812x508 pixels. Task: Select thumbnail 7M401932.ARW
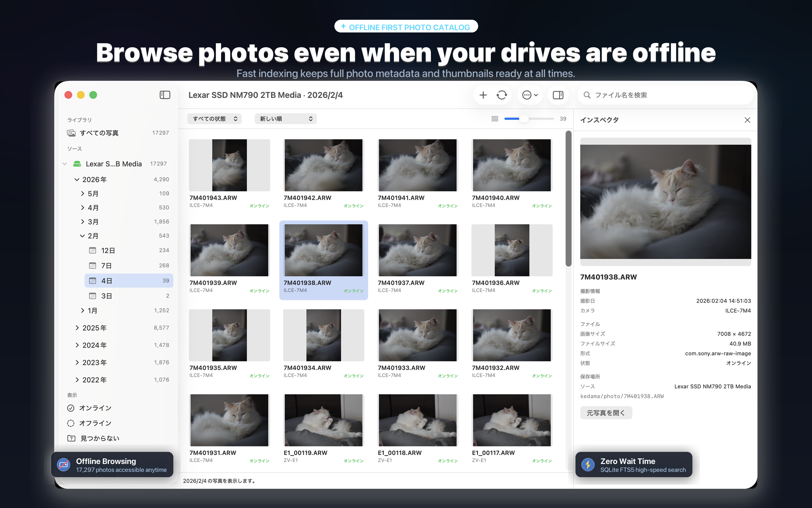click(512, 335)
